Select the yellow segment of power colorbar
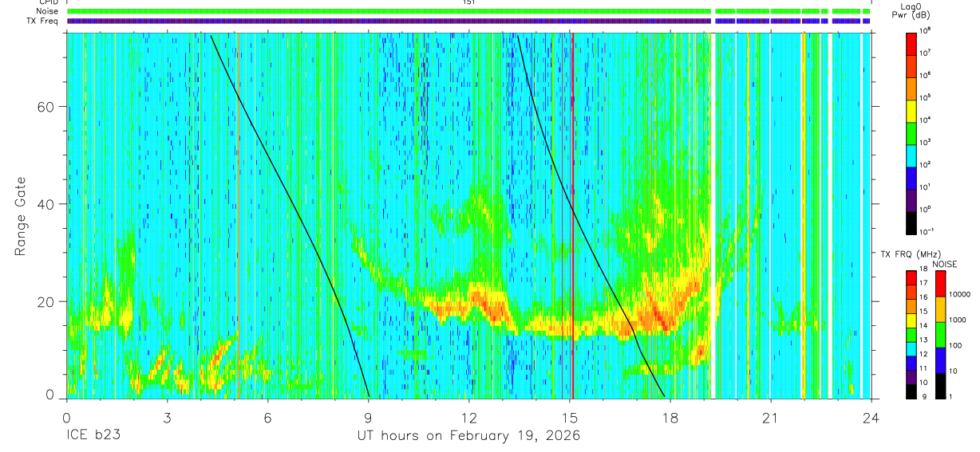 point(911,110)
